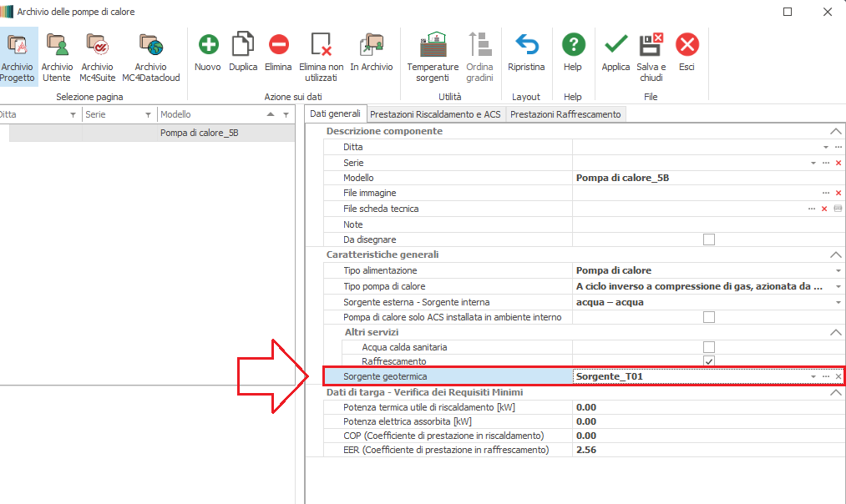The width and height of the screenshot is (846, 504).
Task: Click Salva e chiudi icon
Action: (651, 55)
